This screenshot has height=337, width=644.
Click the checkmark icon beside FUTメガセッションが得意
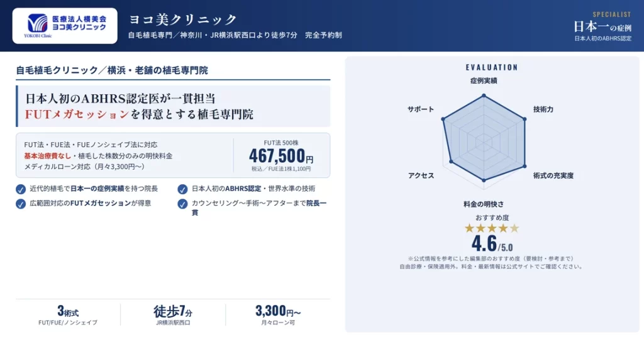[x=21, y=204]
